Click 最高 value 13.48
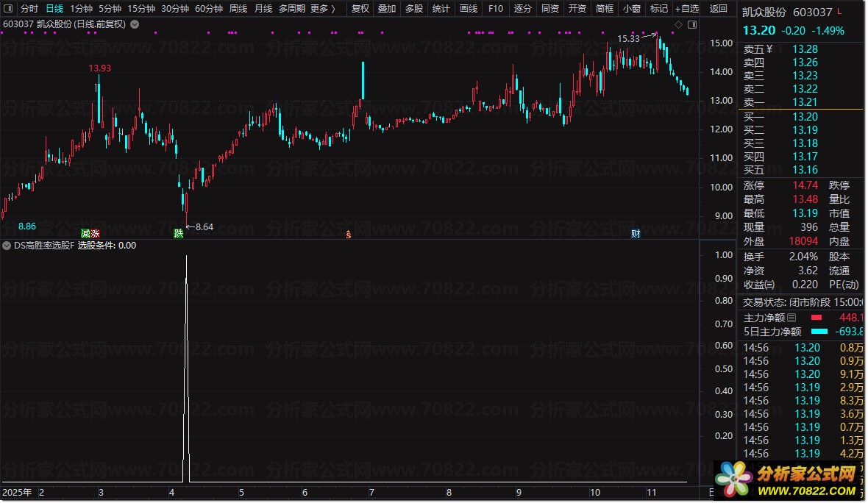Image resolution: width=868 pixels, height=503 pixels. point(805,199)
